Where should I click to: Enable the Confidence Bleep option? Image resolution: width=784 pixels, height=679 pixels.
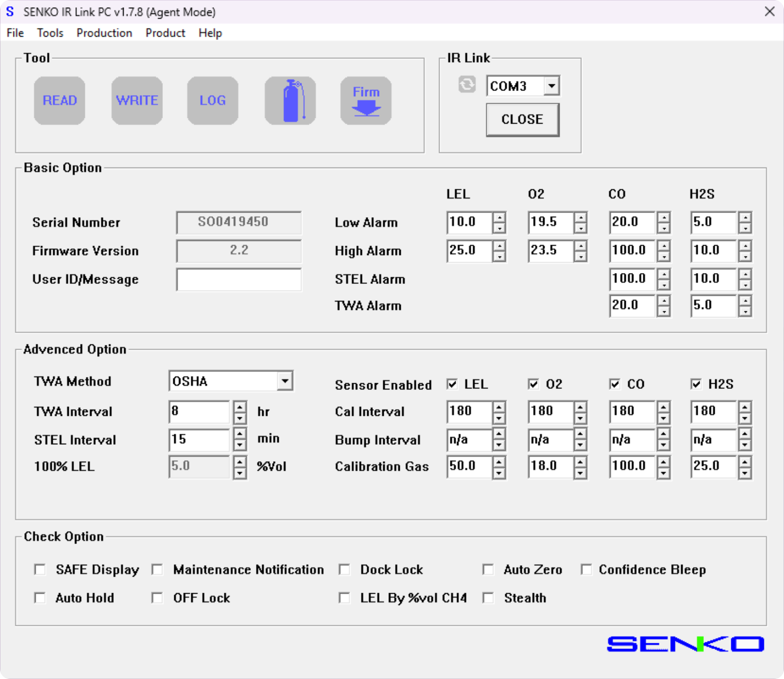click(586, 569)
